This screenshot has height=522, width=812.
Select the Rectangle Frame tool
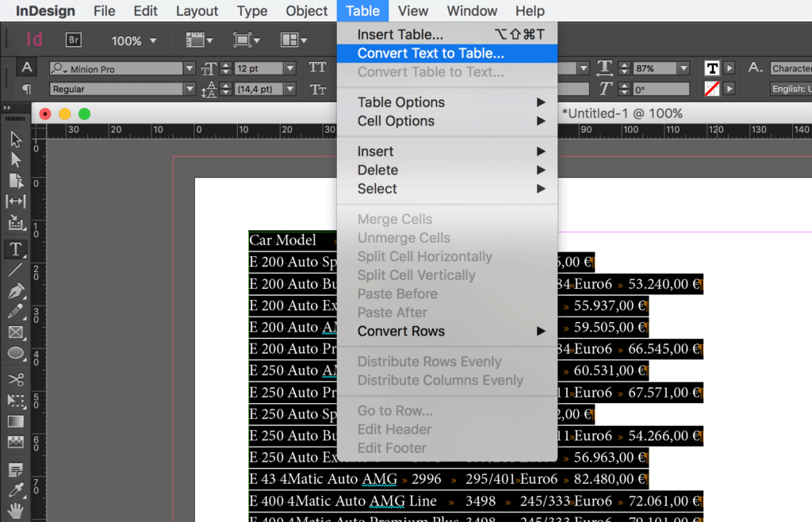click(16, 332)
